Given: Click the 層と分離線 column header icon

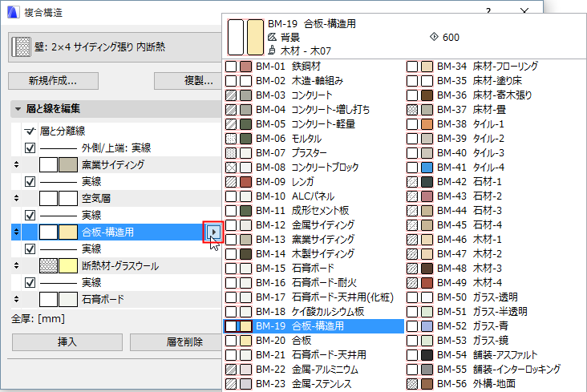Looking at the screenshot, I should point(30,131).
